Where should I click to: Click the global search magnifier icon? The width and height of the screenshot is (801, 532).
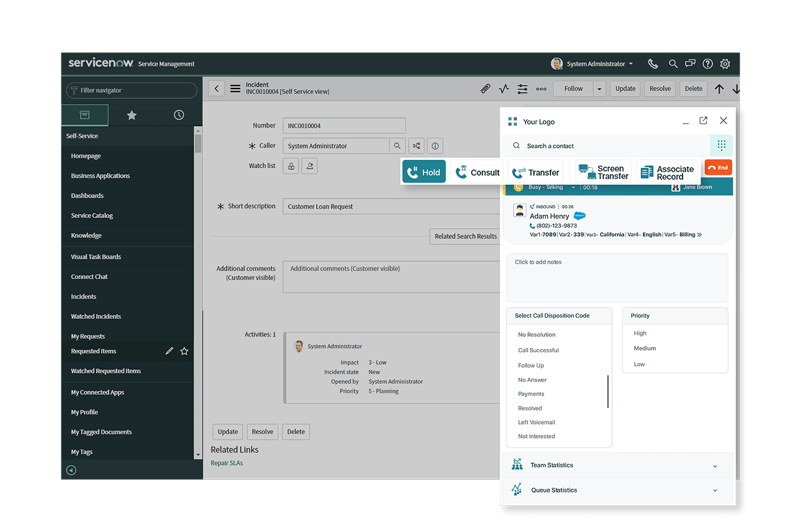click(673, 64)
